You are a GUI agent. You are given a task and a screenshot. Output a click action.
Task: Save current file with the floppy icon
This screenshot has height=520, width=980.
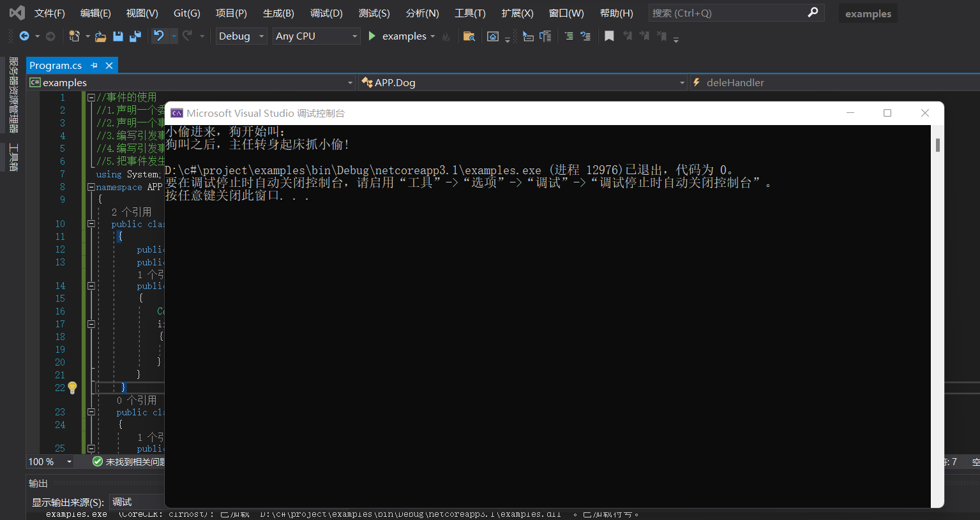[x=118, y=36]
